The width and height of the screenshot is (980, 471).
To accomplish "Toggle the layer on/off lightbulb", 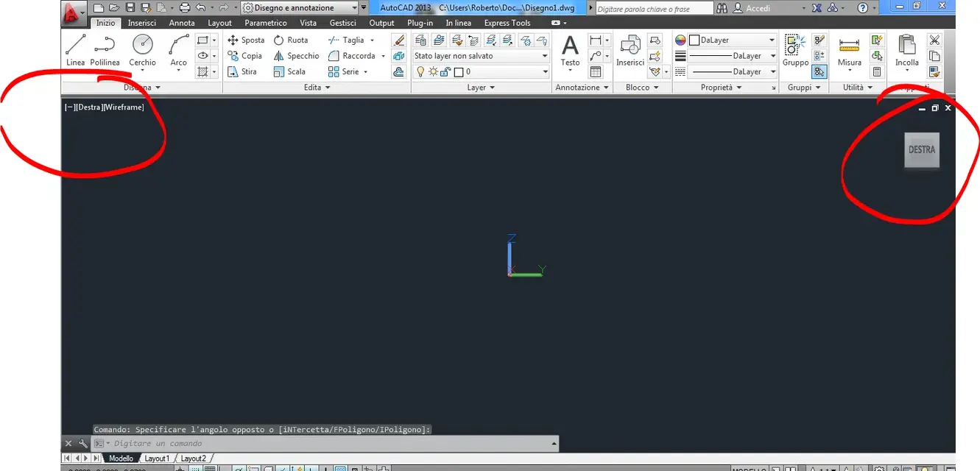I will pyautogui.click(x=420, y=71).
